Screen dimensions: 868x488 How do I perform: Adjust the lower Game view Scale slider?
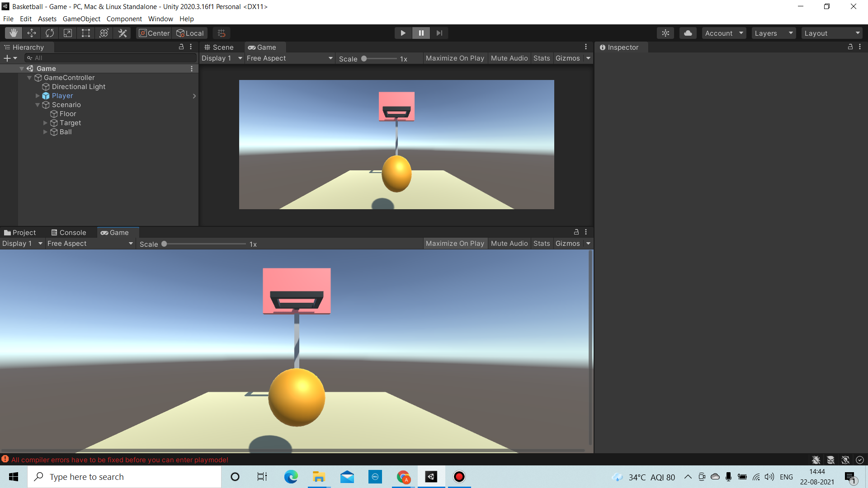[x=165, y=244]
